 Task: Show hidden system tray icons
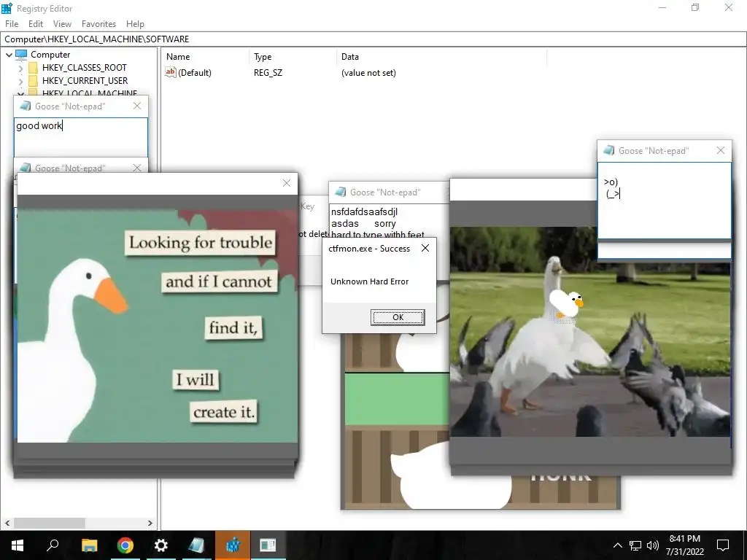click(x=617, y=545)
